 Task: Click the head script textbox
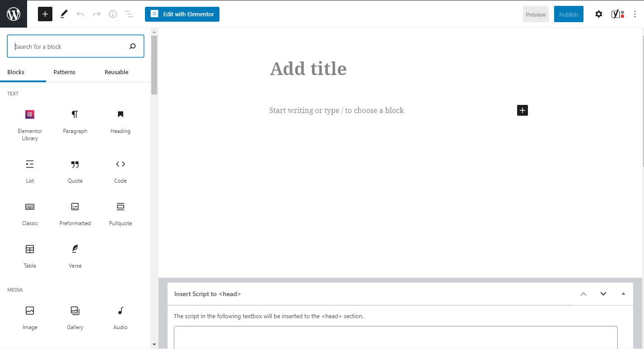click(x=396, y=337)
